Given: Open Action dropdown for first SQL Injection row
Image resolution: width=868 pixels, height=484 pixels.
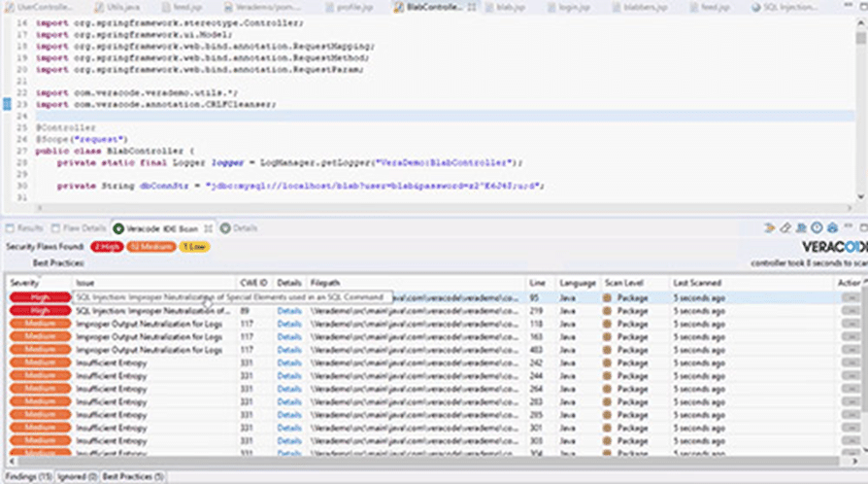Looking at the screenshot, I should [851, 297].
